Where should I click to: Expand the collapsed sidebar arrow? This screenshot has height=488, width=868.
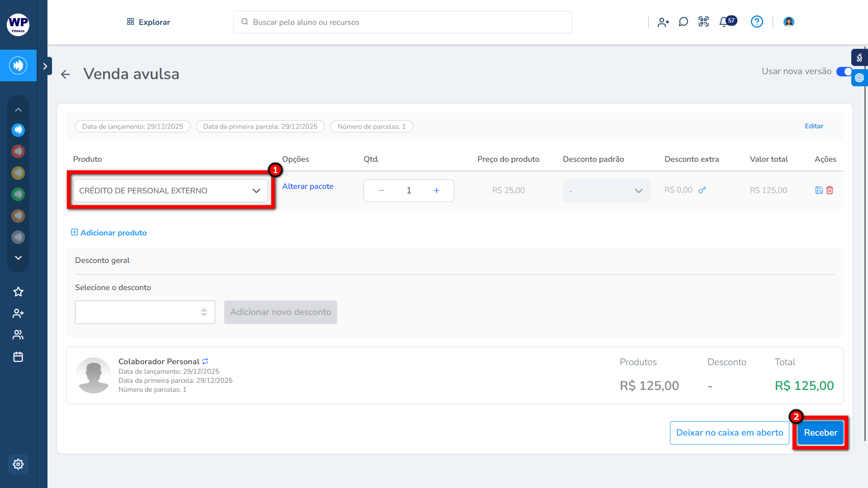[x=45, y=66]
